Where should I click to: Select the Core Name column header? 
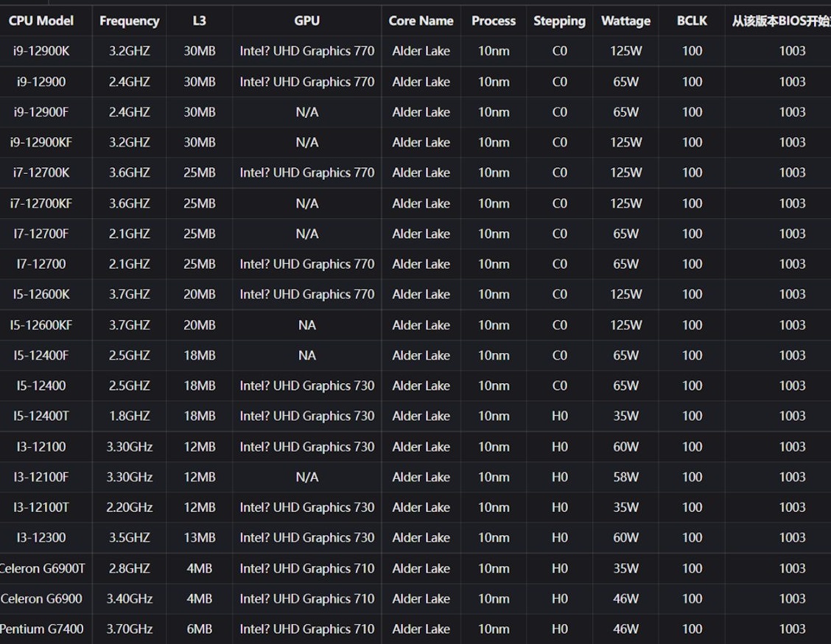421,21
